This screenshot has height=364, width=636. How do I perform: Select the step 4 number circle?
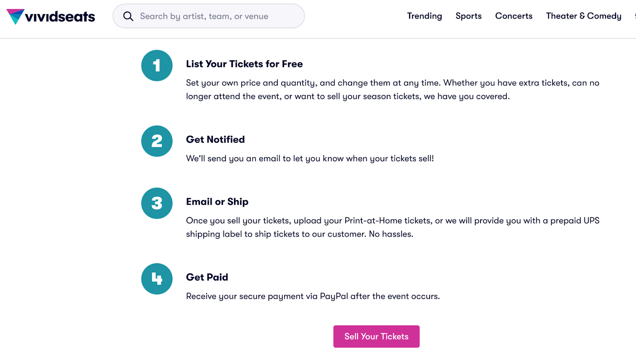coord(157,279)
